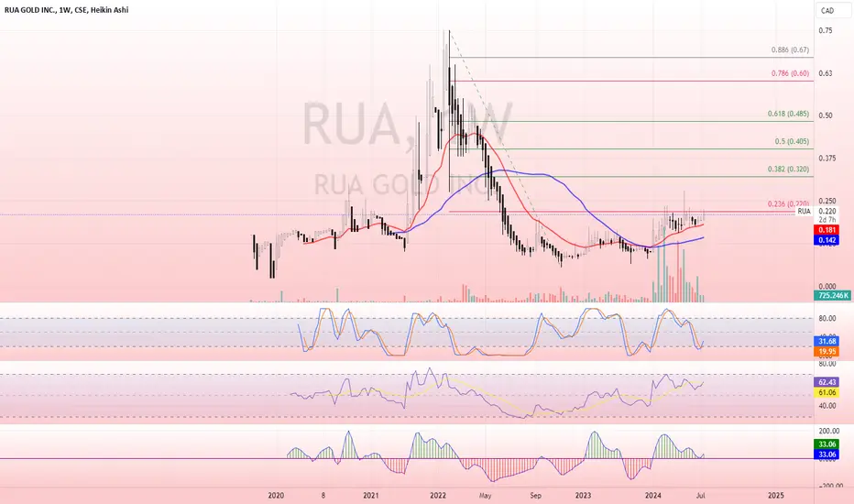Select the 0.5 (0.405) Fibonacci level label
The image size is (854, 504).
792,141
